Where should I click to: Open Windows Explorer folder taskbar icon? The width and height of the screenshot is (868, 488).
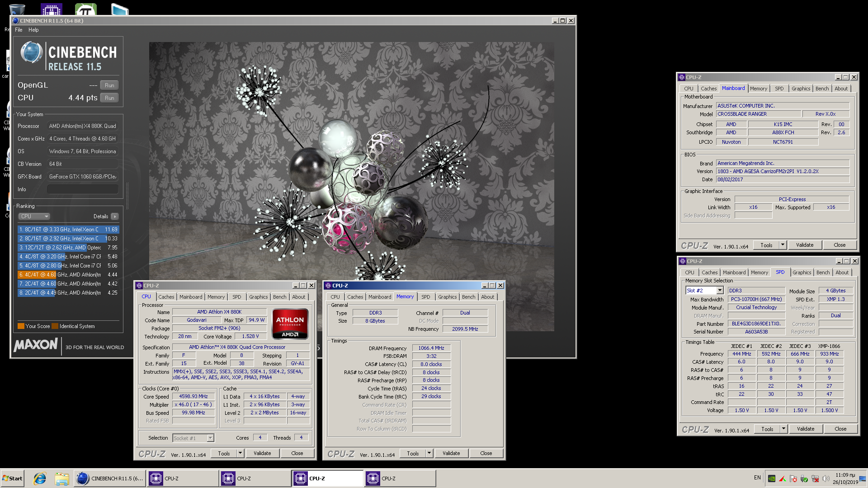(62, 479)
